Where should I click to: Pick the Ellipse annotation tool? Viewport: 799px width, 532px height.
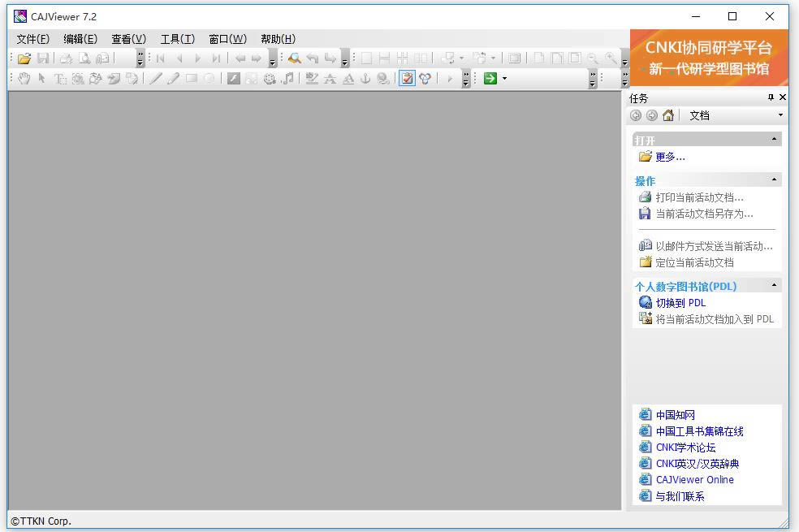pos(209,79)
